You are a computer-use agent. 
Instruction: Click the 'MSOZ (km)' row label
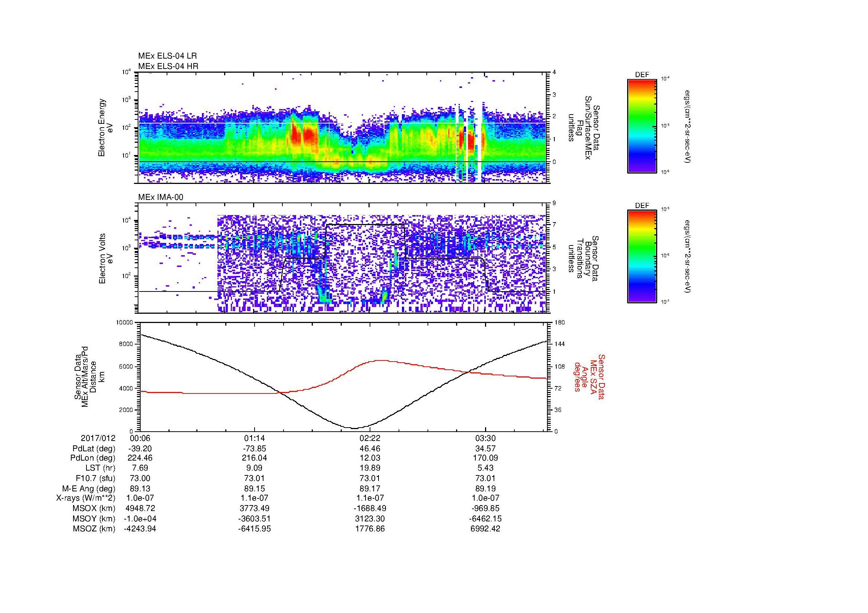click(94, 529)
